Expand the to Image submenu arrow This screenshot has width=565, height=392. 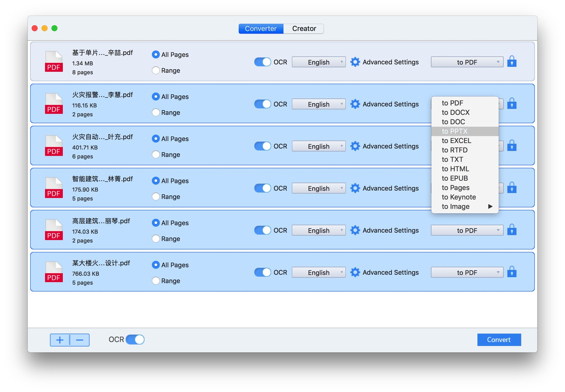coord(490,207)
